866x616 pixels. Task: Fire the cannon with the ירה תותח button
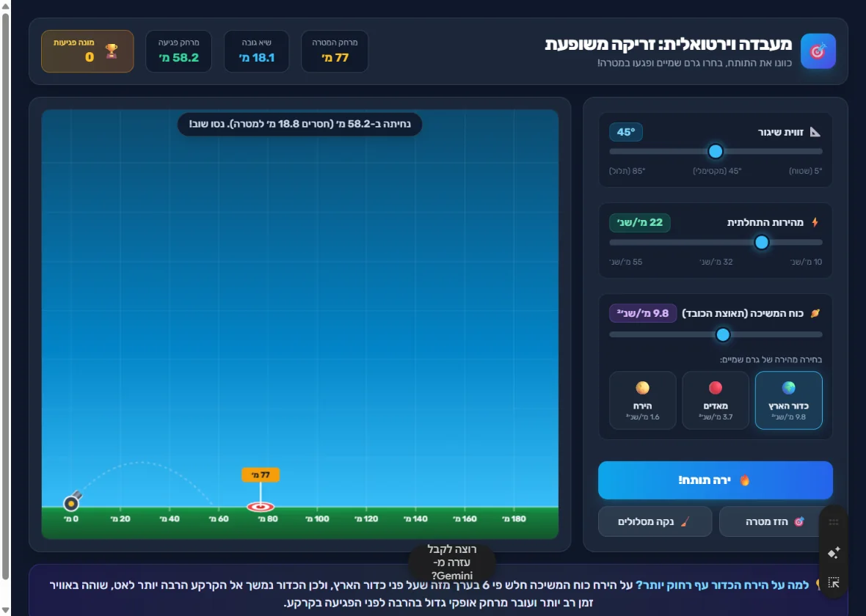716,480
